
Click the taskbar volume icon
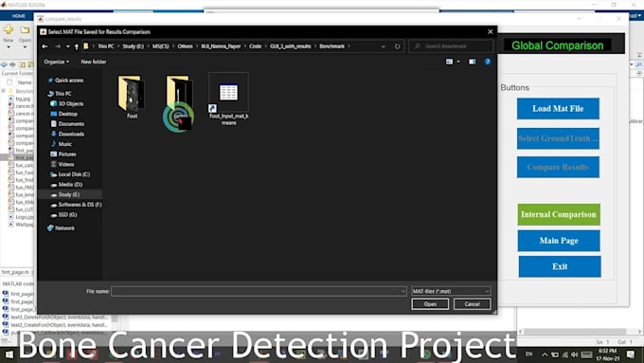click(x=574, y=354)
